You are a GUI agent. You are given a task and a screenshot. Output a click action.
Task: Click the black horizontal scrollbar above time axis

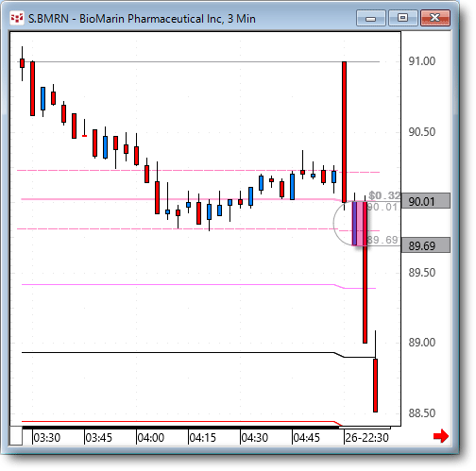[181, 428]
